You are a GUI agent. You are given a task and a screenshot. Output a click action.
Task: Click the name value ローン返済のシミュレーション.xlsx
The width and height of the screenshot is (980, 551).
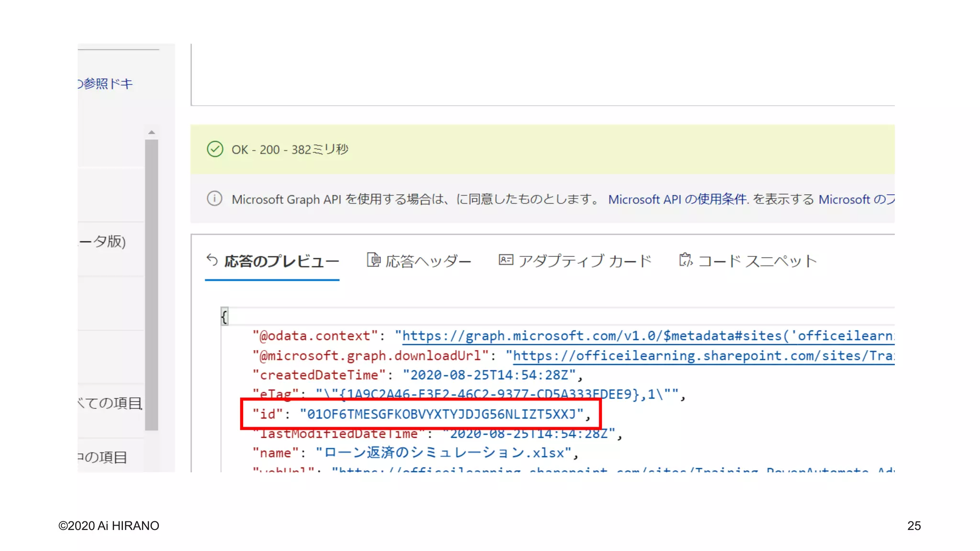(444, 453)
